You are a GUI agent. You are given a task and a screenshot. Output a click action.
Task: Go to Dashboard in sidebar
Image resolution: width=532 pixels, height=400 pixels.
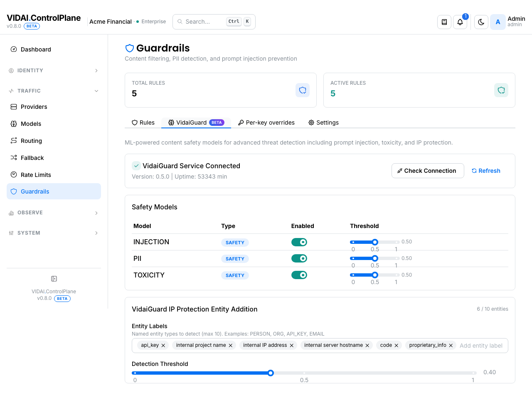(54, 49)
